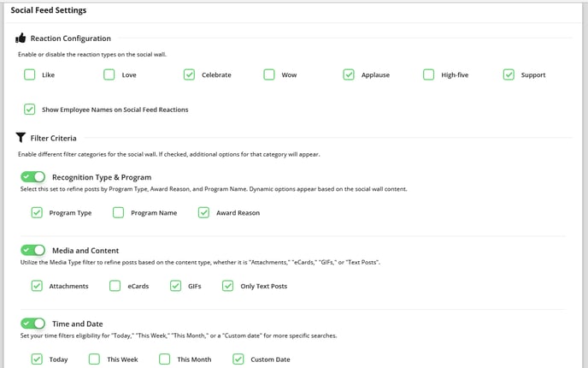Uncheck the Award Reason filter

click(203, 212)
